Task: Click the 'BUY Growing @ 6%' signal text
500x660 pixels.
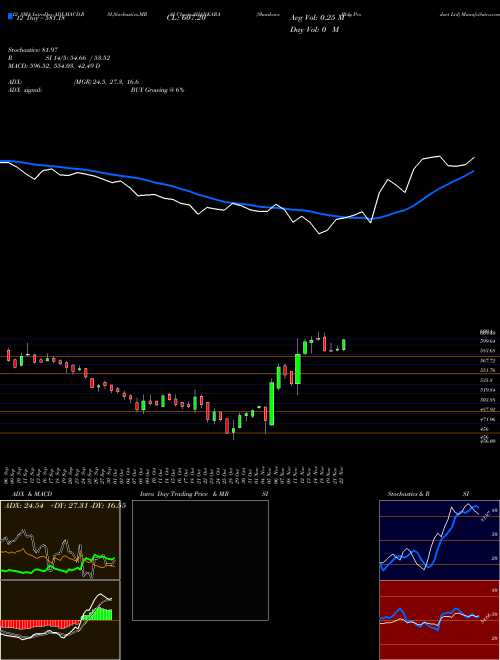Action: (157, 90)
